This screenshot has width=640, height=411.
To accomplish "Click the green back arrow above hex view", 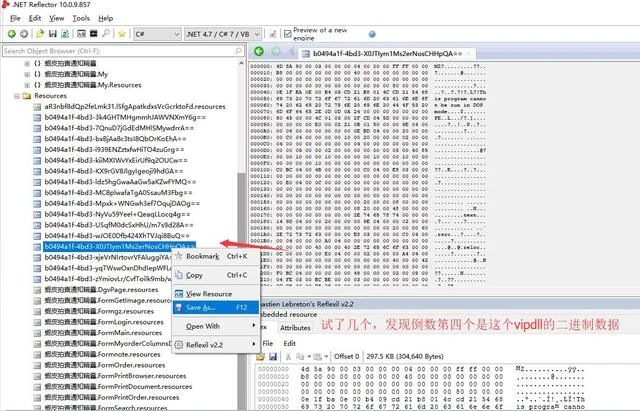I will pyautogui.click(x=259, y=51).
